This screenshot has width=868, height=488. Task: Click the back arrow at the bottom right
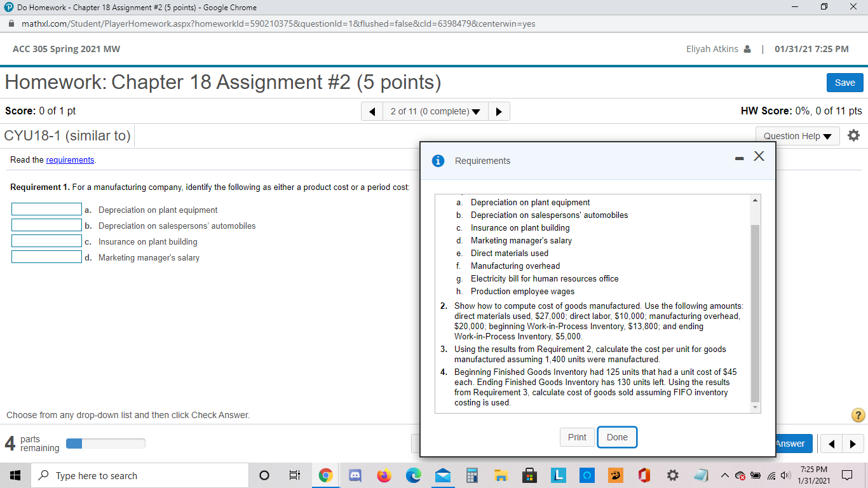[x=831, y=444]
